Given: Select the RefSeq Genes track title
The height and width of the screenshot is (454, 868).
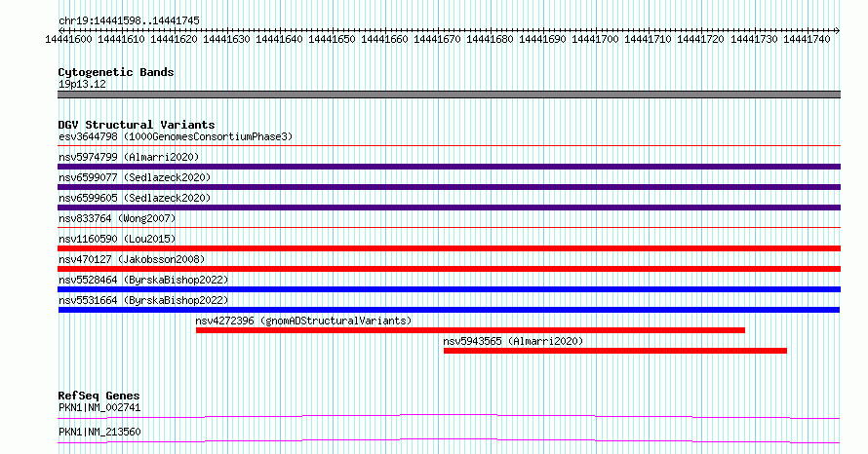Looking at the screenshot, I should (99, 396).
